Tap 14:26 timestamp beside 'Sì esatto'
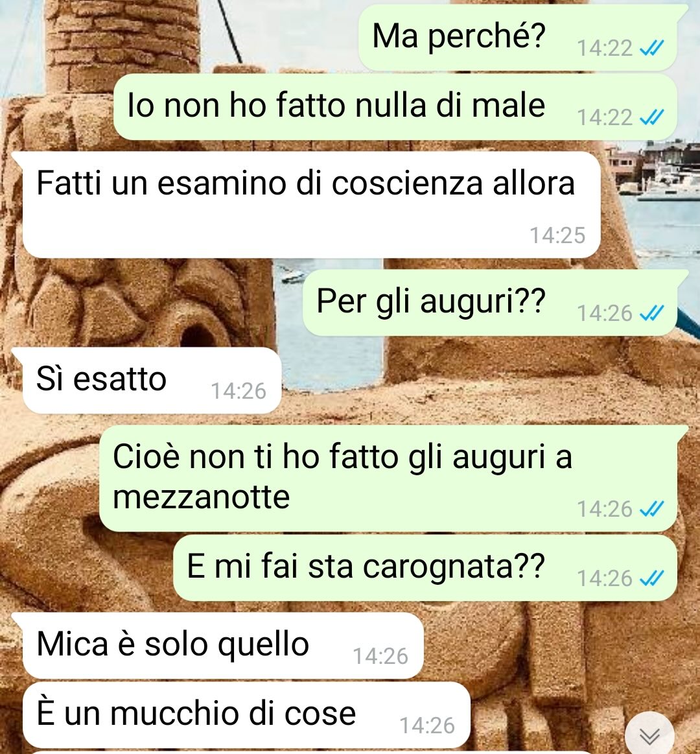The height and width of the screenshot is (754, 700). (x=239, y=391)
